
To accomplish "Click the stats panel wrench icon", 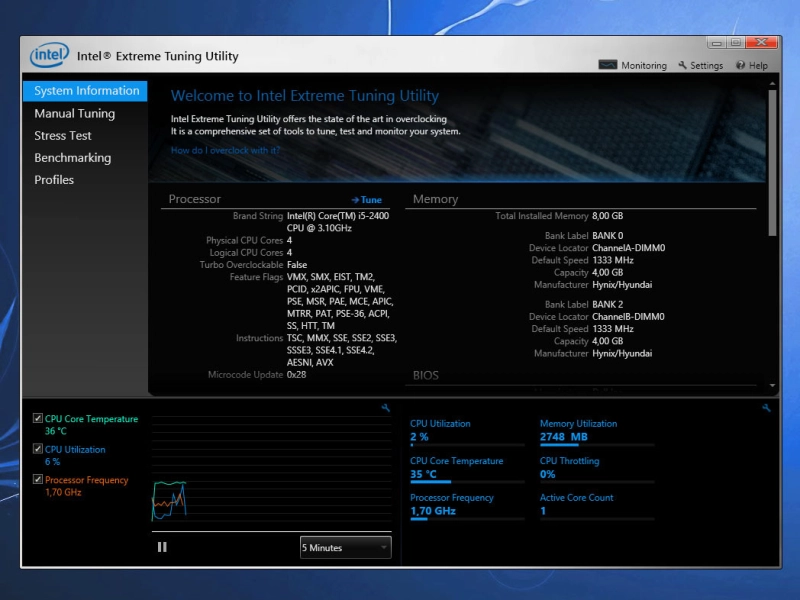I will [766, 408].
